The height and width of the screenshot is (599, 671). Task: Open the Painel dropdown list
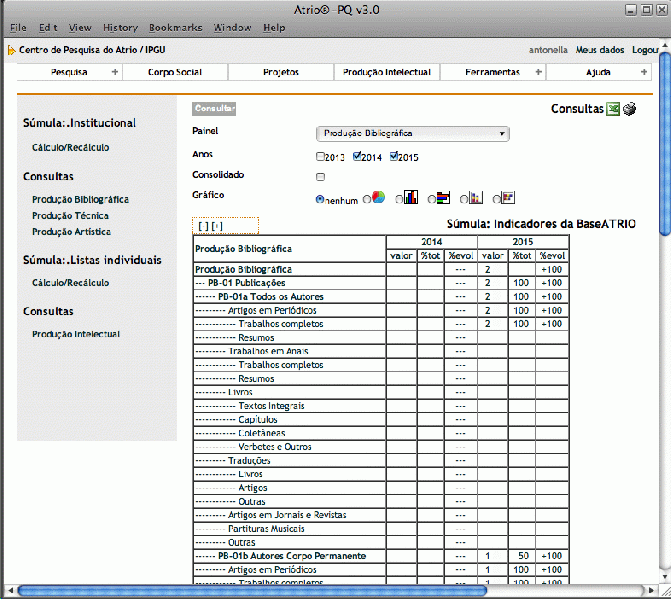click(x=412, y=133)
